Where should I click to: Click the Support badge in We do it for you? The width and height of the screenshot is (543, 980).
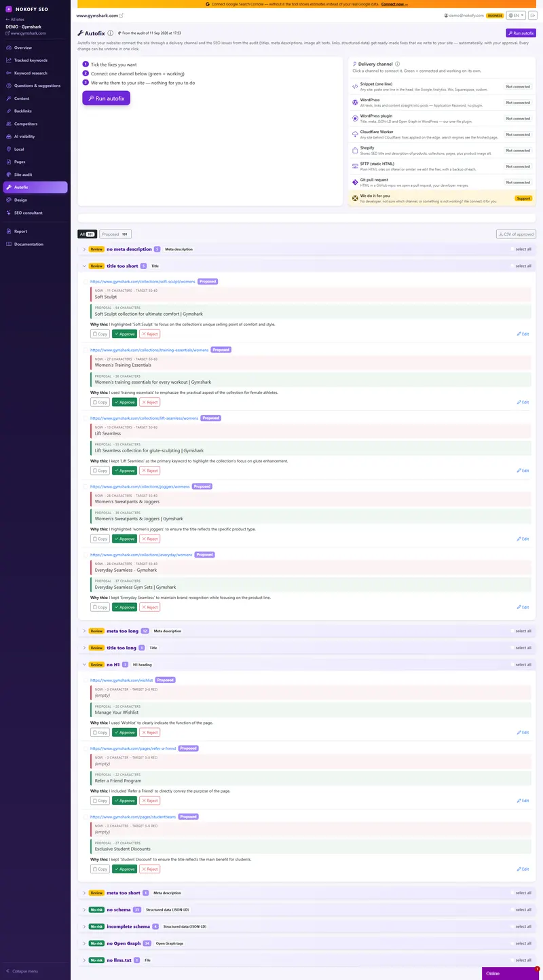point(523,198)
